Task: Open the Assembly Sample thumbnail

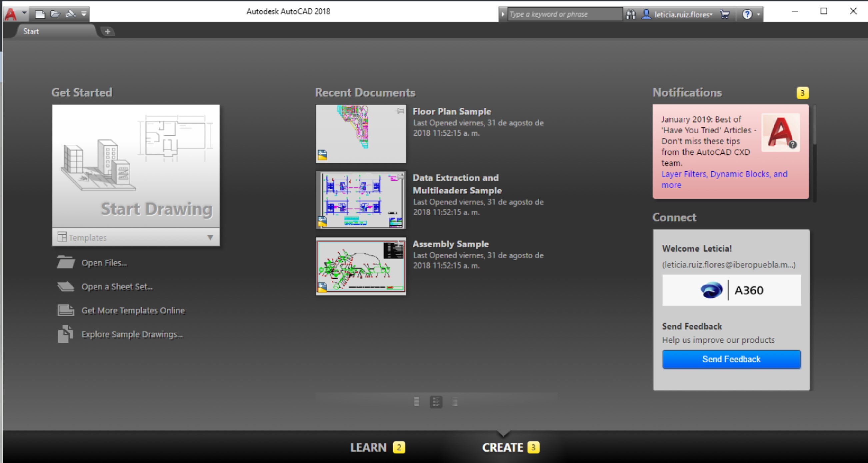Action: [x=361, y=266]
